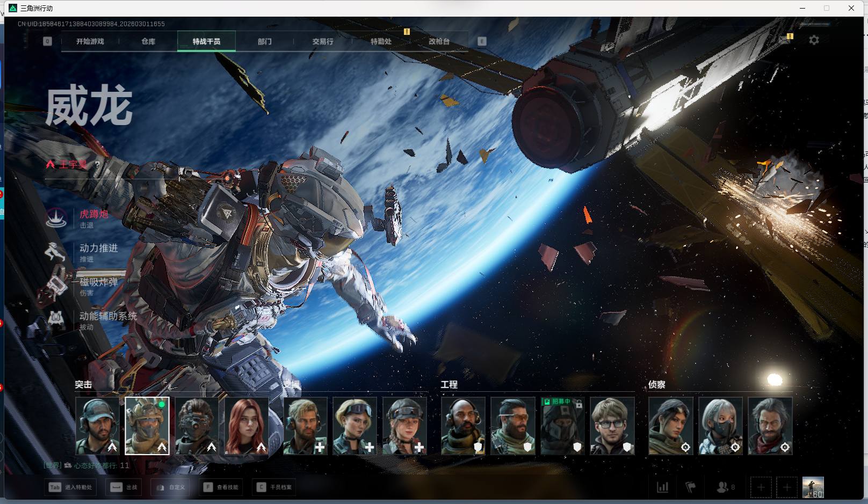Open the 交易行 tab
868x504 pixels.
[x=323, y=41]
